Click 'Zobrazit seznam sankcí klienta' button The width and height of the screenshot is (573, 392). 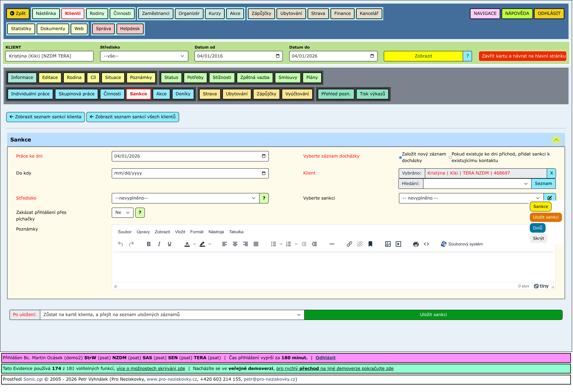46,117
